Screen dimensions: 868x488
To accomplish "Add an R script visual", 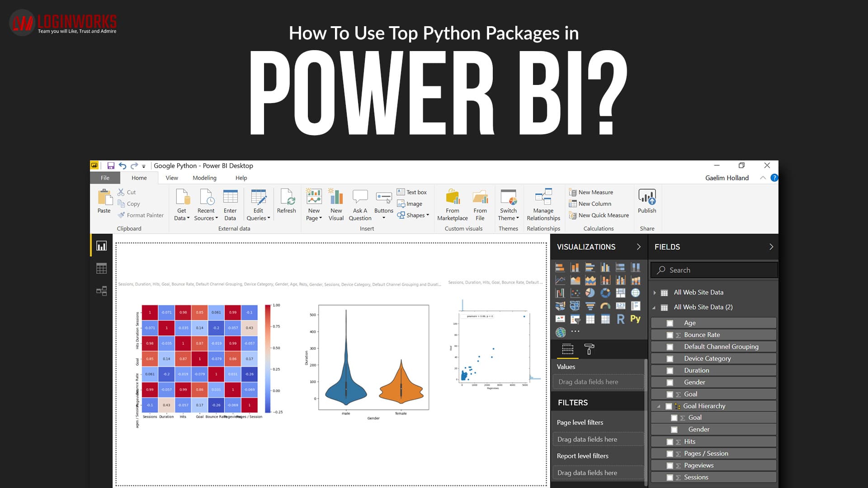I will click(x=620, y=319).
